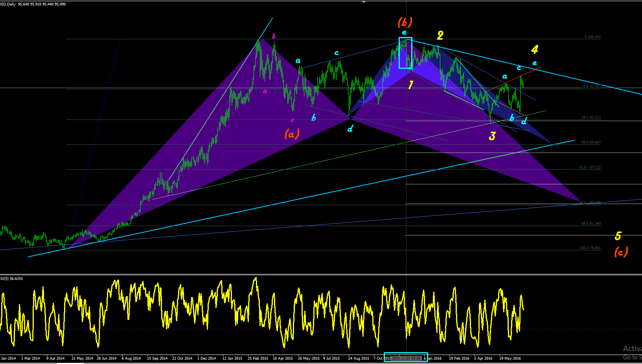Select the yellow wave 3 label

[x=492, y=136]
